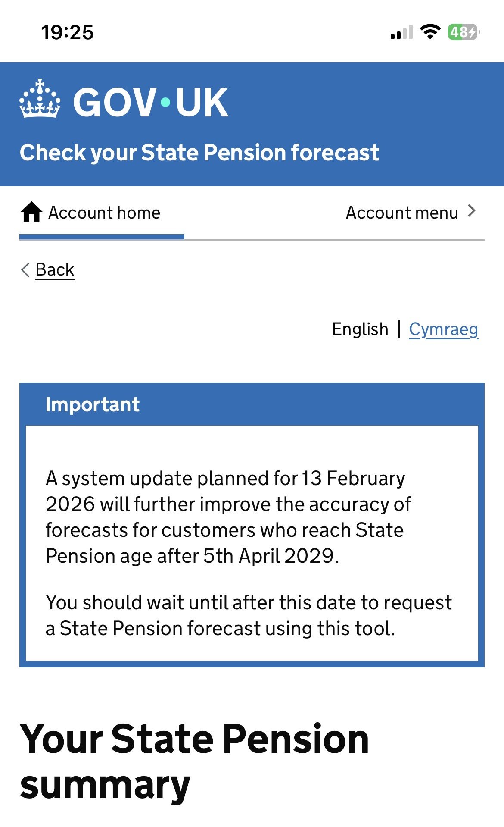504x827 pixels.
Task: Switch language to Cymraeg
Action: (x=443, y=329)
